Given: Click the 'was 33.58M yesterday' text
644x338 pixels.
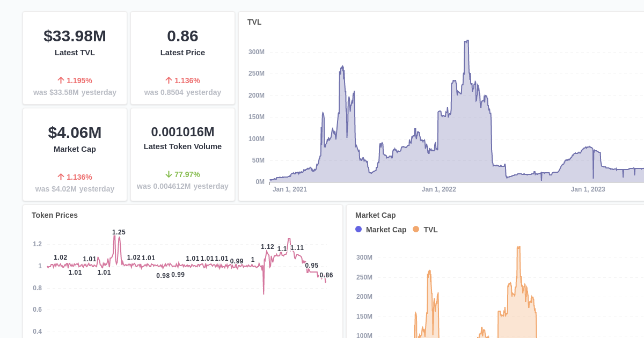Looking at the screenshot, I should tap(75, 92).
